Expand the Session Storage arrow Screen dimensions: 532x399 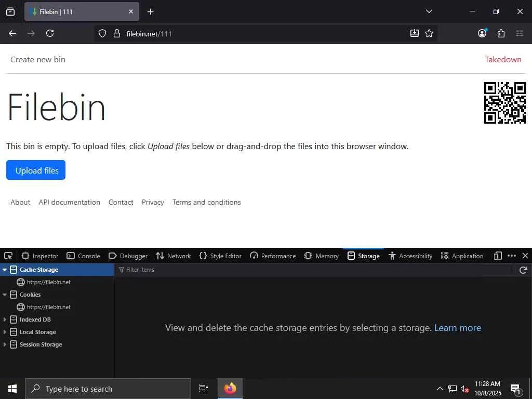coord(4,344)
